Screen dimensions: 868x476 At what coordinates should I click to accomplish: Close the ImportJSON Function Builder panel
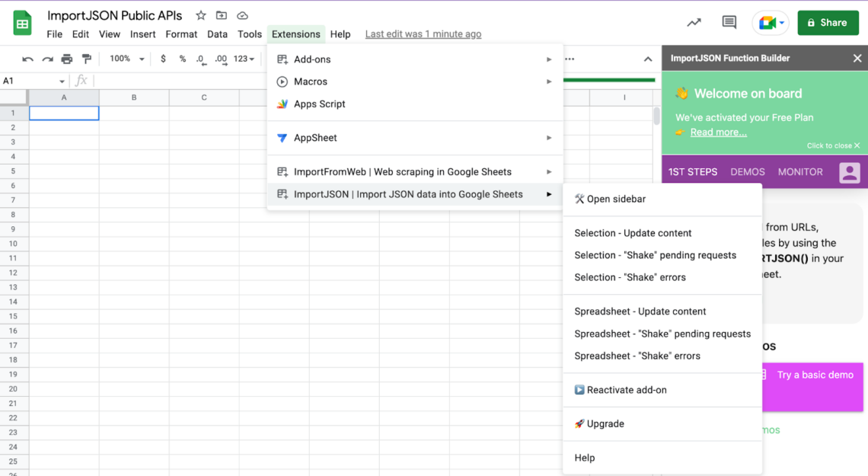pos(857,58)
